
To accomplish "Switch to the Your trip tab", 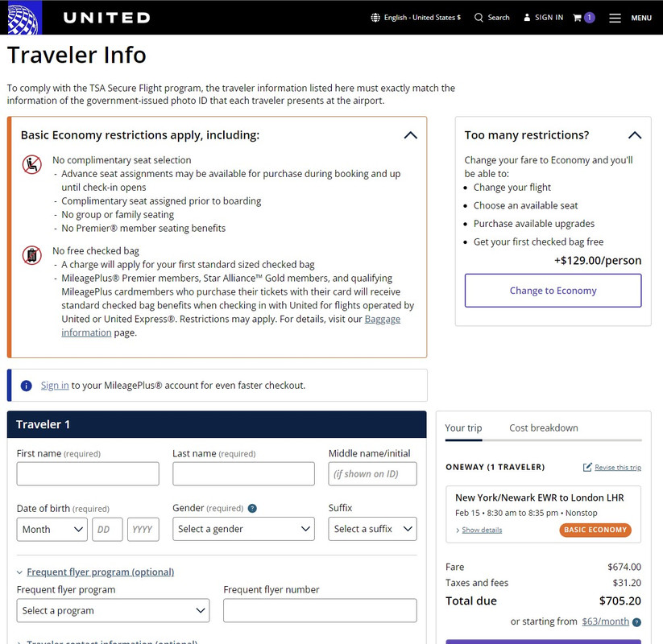I will click(x=463, y=428).
